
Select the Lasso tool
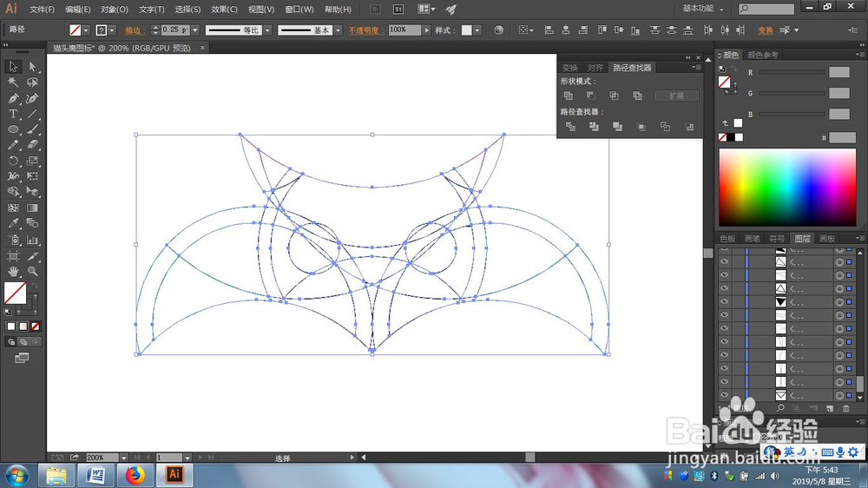[x=32, y=82]
